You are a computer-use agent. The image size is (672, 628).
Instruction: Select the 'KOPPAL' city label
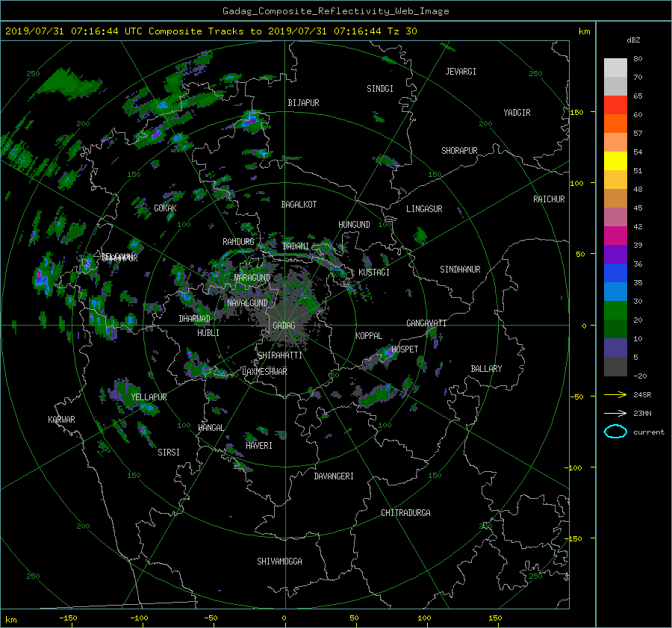[x=369, y=336]
